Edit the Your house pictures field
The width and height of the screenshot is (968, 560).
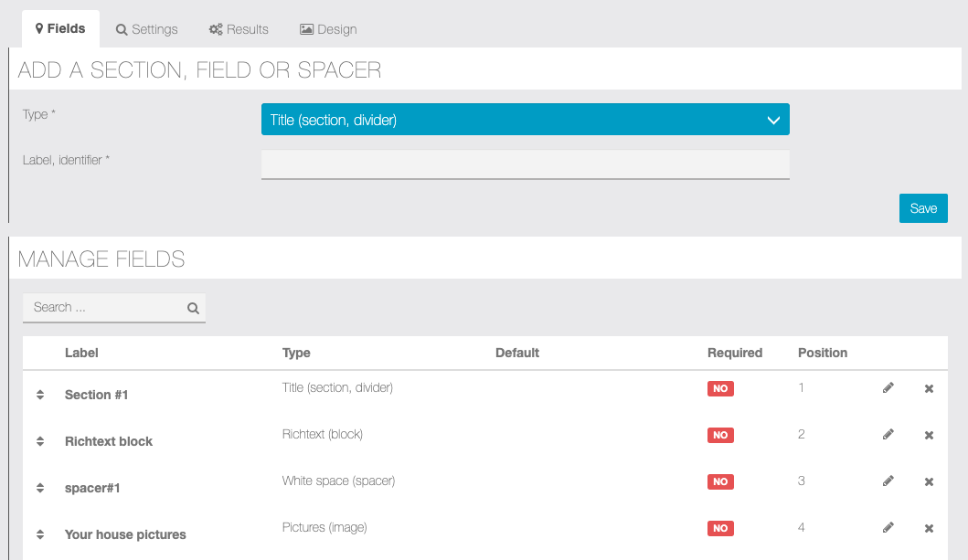[x=888, y=528]
